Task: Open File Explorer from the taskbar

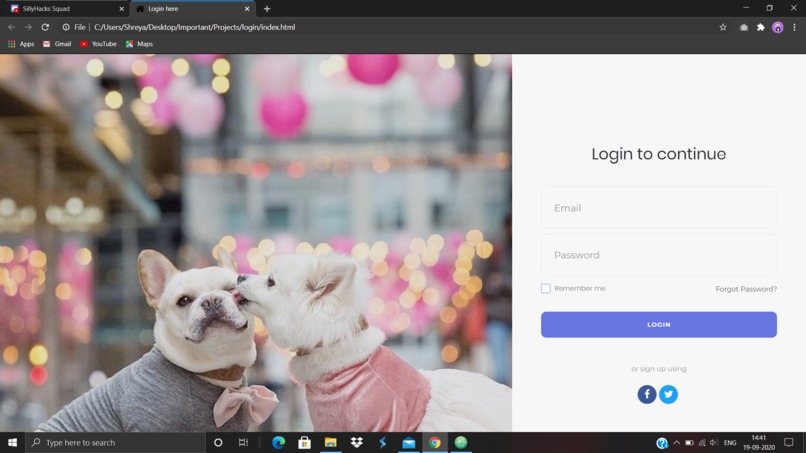Action: coord(331,442)
